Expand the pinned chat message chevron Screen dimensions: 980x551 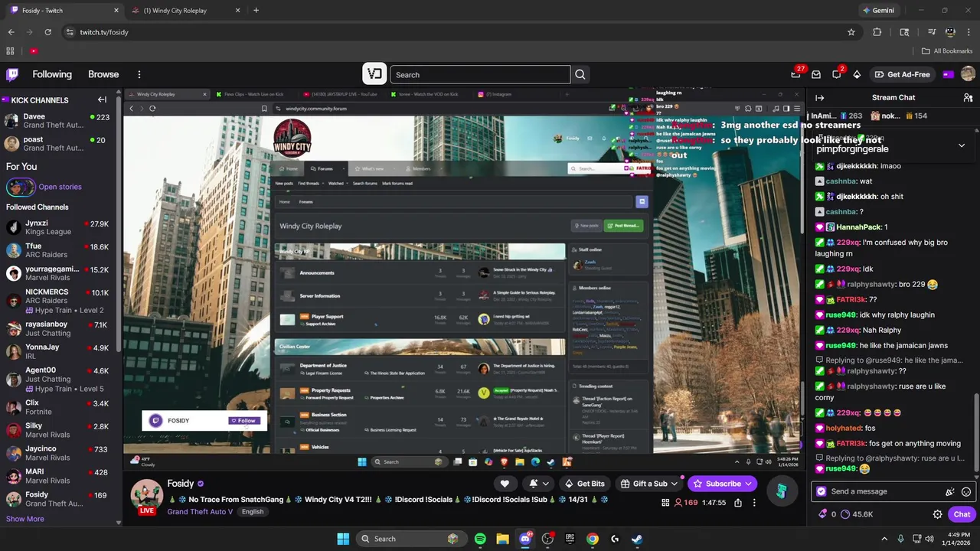click(962, 145)
